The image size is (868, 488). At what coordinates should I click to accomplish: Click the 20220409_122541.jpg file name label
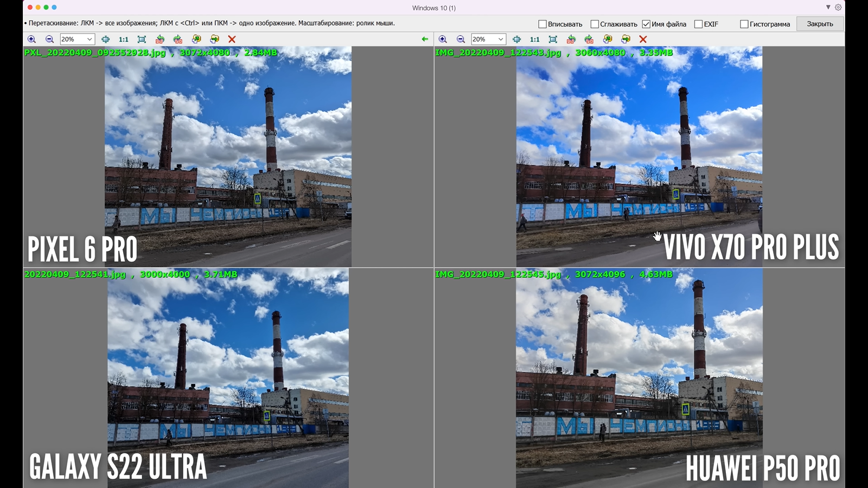coord(75,274)
